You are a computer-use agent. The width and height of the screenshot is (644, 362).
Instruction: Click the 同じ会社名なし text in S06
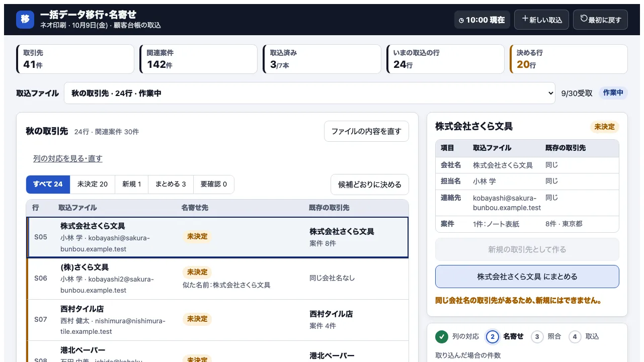[333, 278]
